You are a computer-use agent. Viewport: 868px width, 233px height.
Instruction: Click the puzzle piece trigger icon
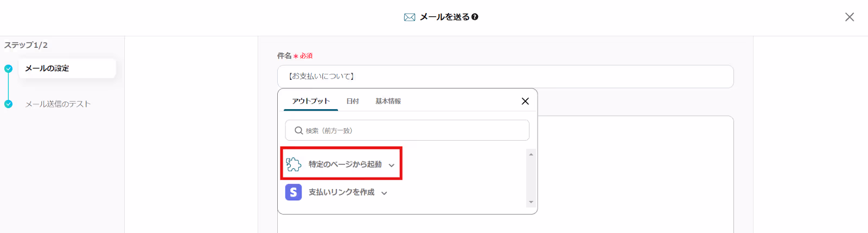tap(293, 164)
